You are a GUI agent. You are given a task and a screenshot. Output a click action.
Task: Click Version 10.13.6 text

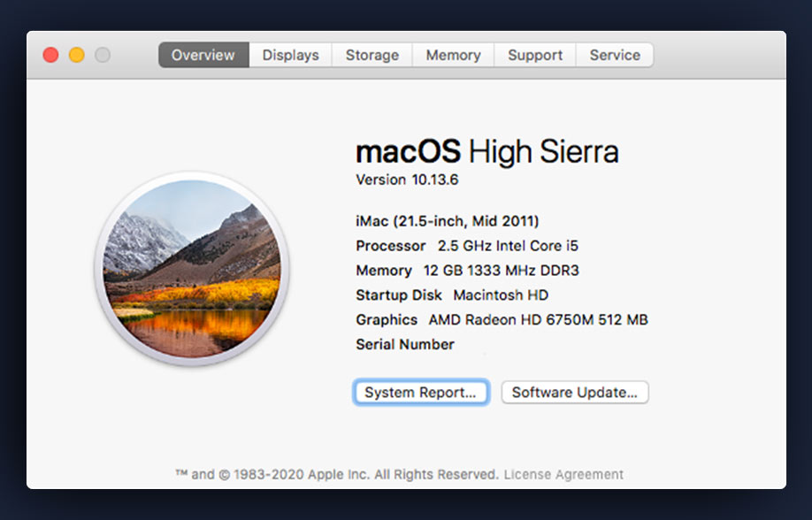(407, 180)
